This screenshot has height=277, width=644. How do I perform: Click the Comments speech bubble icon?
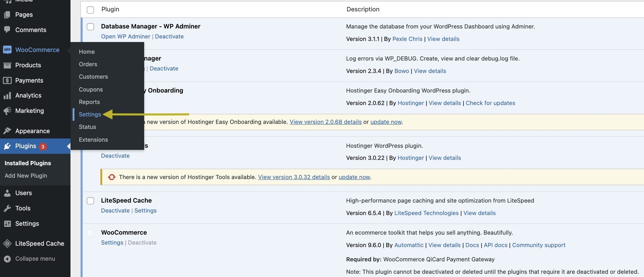[x=7, y=30]
